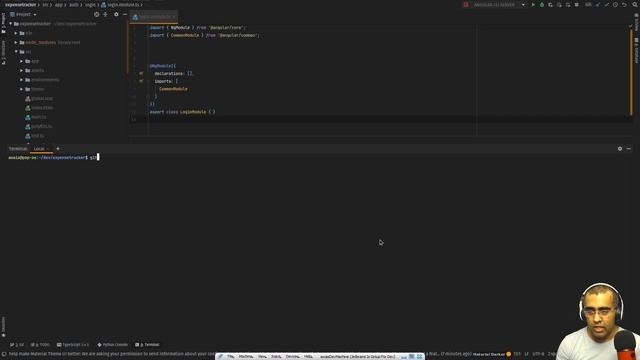The image size is (640, 360).
Task: Open the Terminal panel gear settings
Action: pyautogui.click(x=620, y=149)
